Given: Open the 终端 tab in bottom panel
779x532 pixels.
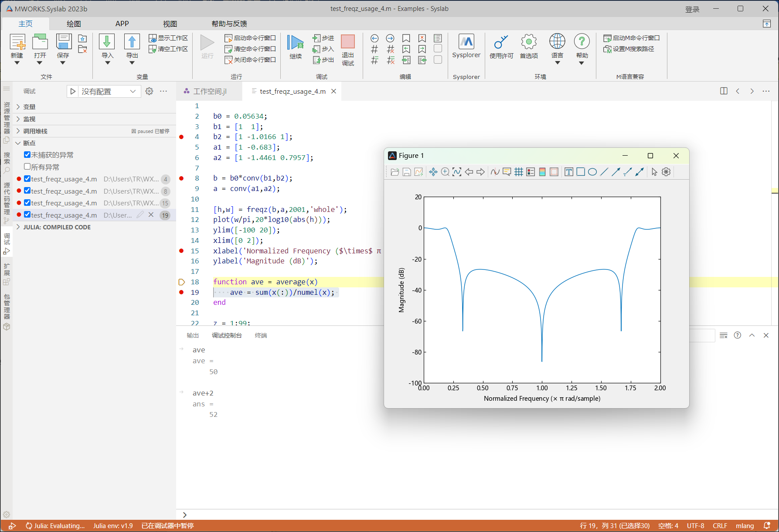Looking at the screenshot, I should 261,335.
